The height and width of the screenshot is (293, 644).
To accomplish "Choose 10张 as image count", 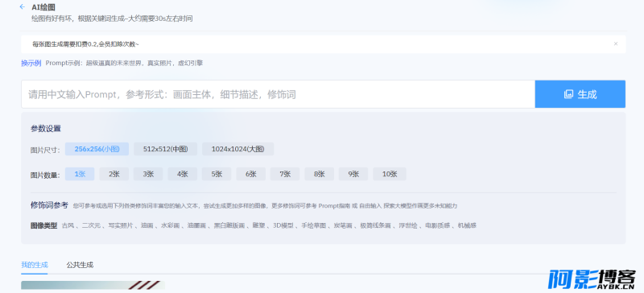I will 390,174.
